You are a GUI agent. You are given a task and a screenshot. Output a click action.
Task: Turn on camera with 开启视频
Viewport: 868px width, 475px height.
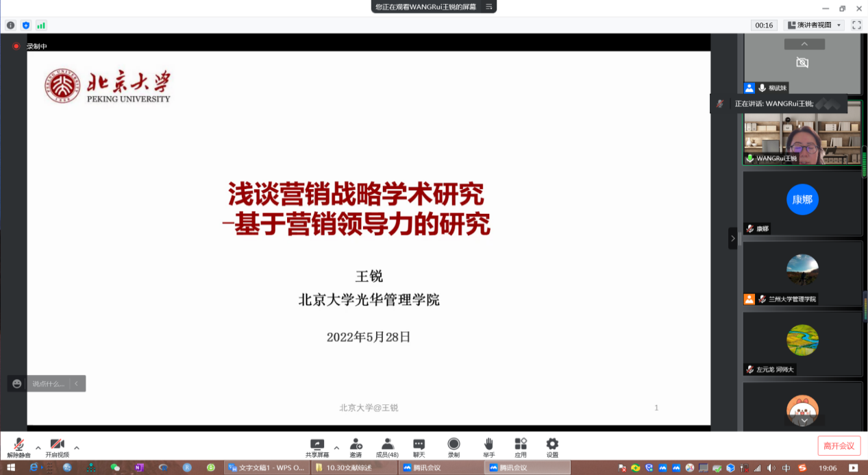pyautogui.click(x=58, y=447)
